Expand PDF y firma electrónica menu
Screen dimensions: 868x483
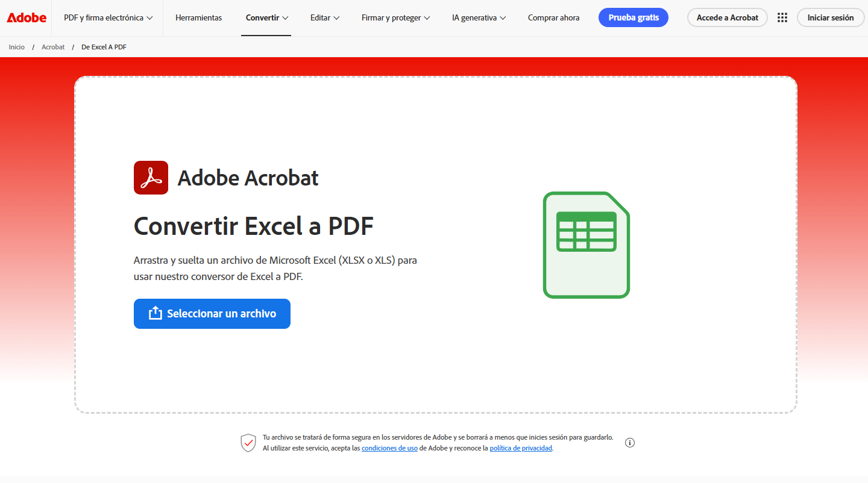coord(108,17)
